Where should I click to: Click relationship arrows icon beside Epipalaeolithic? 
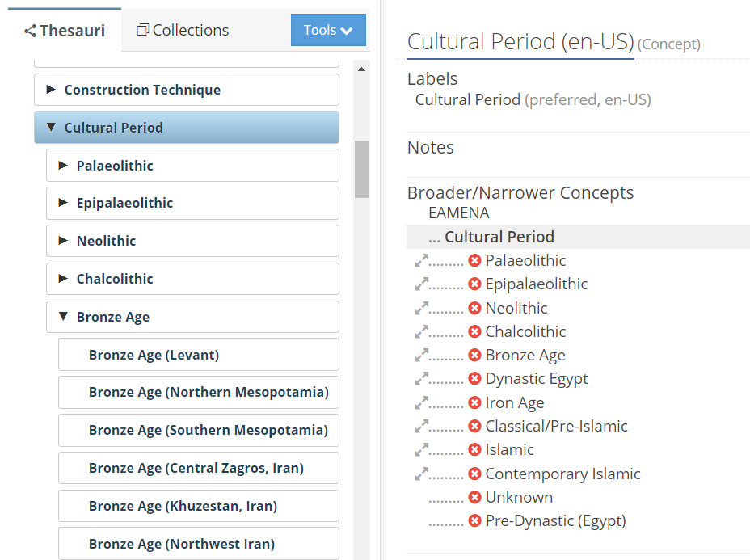(x=421, y=284)
